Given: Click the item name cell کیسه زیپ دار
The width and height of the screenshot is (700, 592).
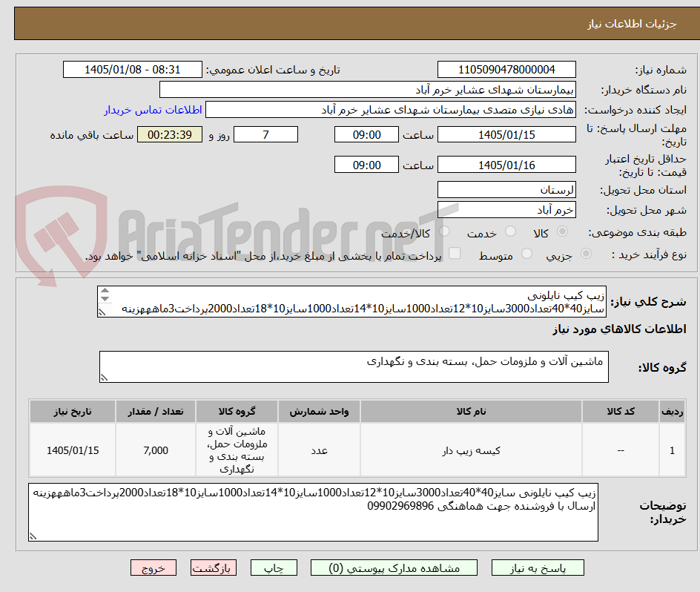Looking at the screenshot, I should (x=471, y=450).
